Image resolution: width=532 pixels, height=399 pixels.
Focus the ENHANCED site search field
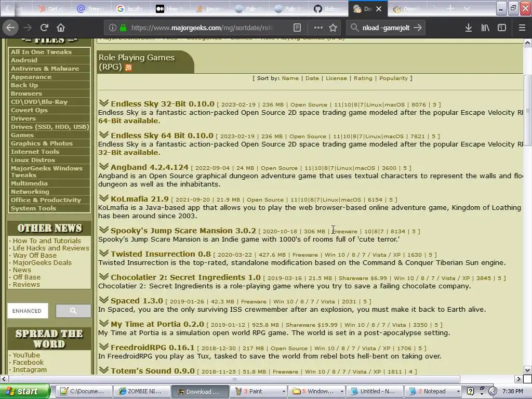[x=28, y=311]
